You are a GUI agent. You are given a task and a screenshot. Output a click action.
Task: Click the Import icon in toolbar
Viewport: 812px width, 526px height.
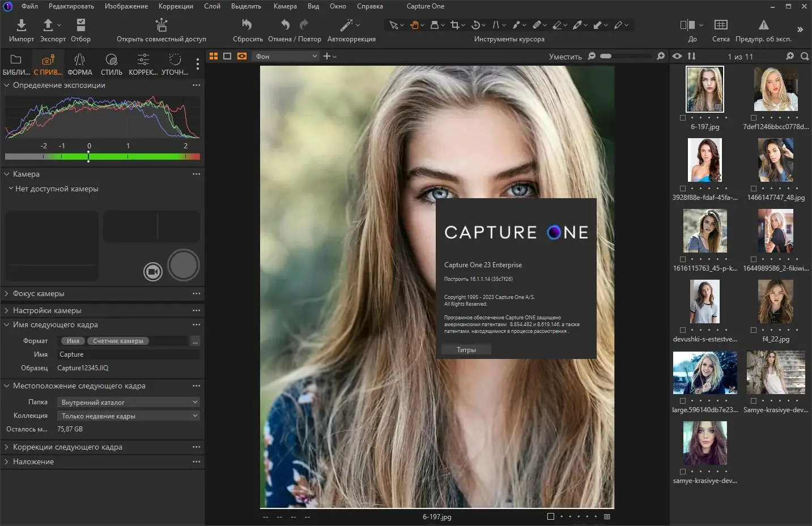(x=21, y=25)
